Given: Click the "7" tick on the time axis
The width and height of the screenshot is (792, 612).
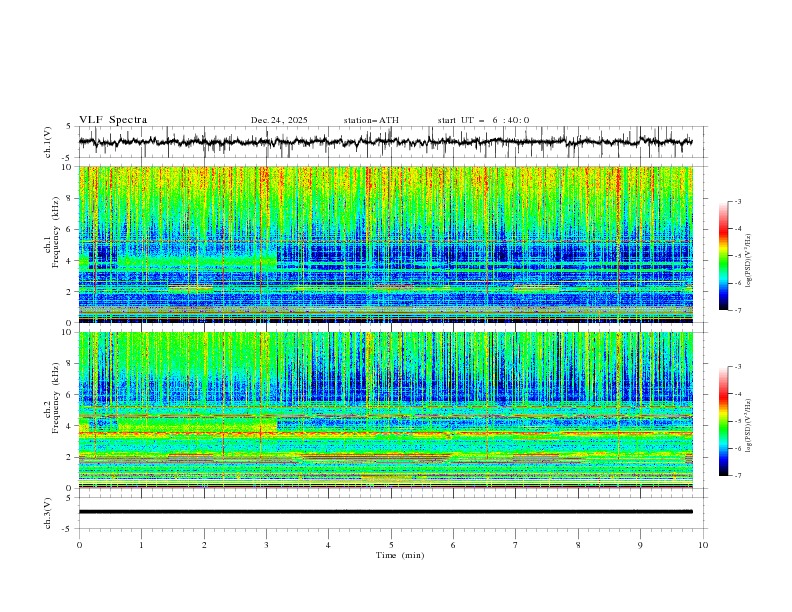Looking at the screenshot, I should tap(515, 545).
